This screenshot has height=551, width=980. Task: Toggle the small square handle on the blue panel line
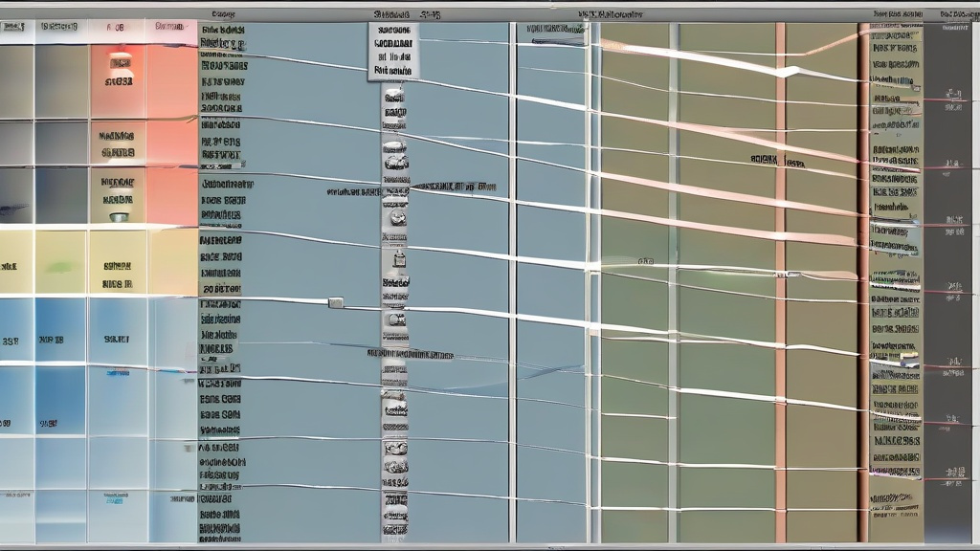[x=335, y=303]
